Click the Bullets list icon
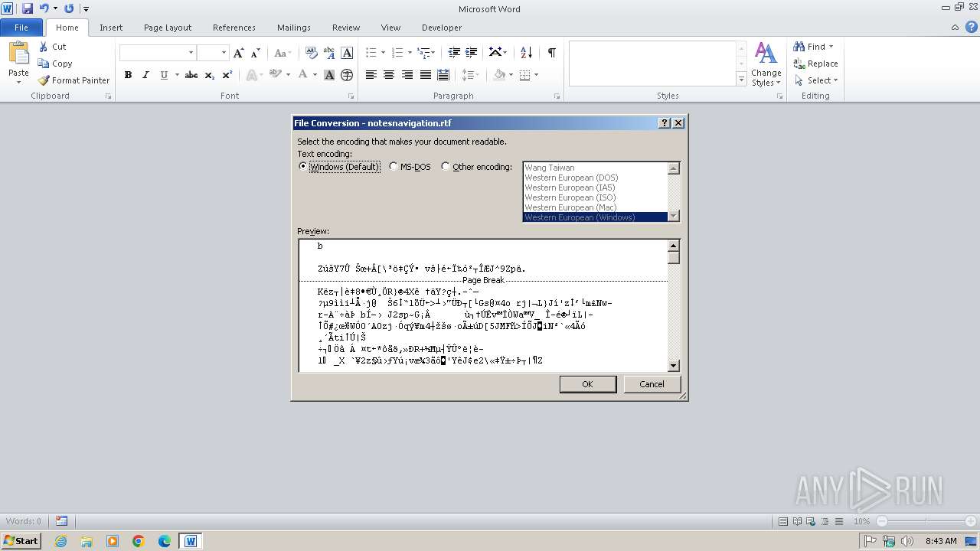Viewport: 980px width, 551px height. tap(371, 53)
